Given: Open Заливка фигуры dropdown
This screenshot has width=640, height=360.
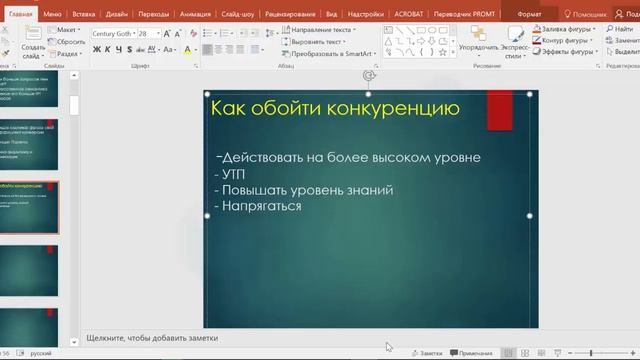Looking at the screenshot, I should coord(564,29).
